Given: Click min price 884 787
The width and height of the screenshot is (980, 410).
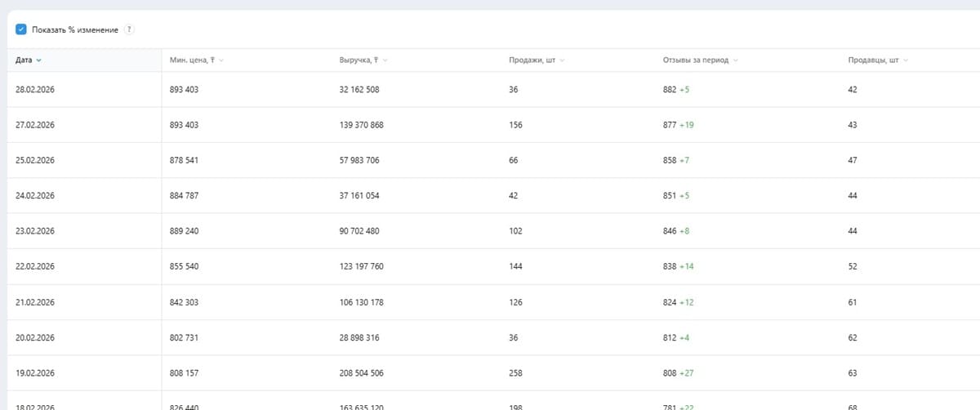Looking at the screenshot, I should 184,196.
